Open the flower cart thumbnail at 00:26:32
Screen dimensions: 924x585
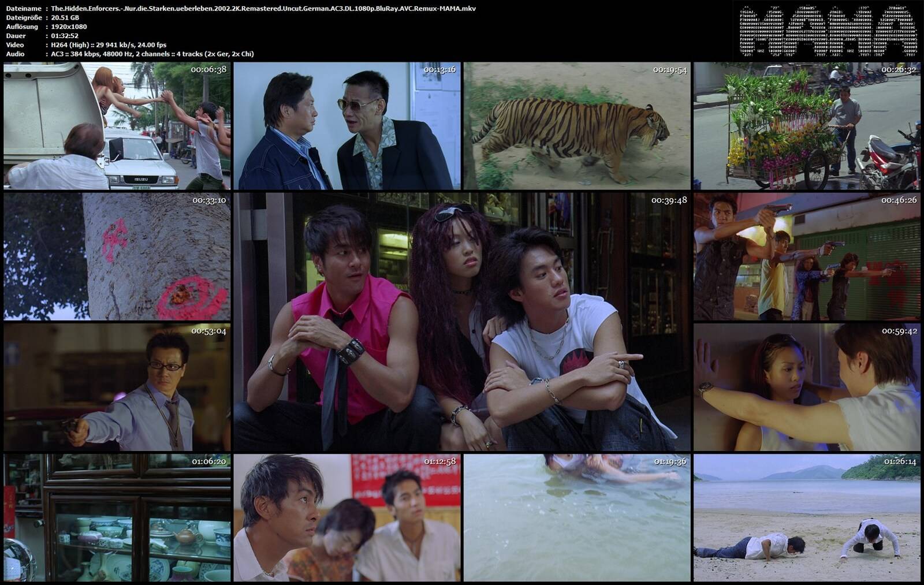[x=807, y=126]
